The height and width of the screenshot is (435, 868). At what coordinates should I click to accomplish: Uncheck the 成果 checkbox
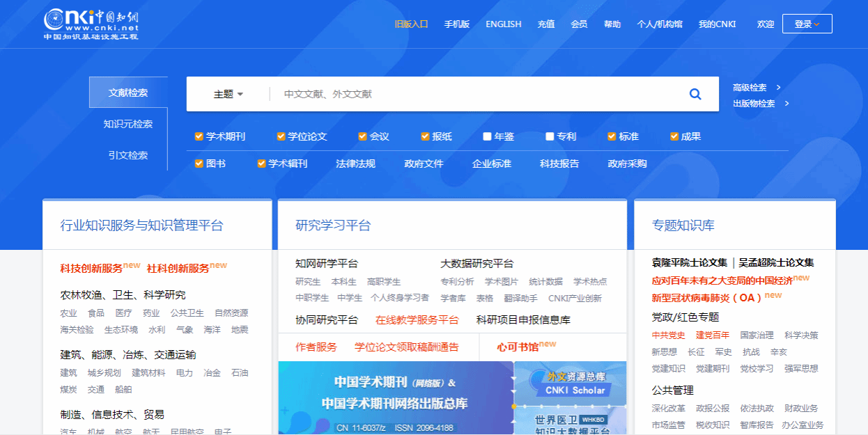(x=674, y=136)
